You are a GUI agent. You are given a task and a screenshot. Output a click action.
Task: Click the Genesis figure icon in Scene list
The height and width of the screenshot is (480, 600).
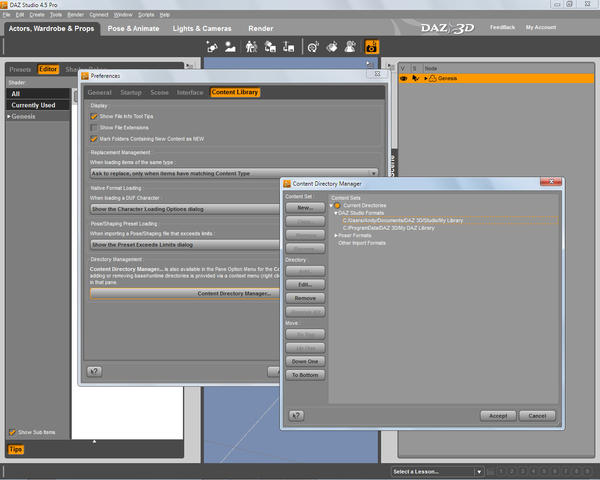tap(433, 78)
